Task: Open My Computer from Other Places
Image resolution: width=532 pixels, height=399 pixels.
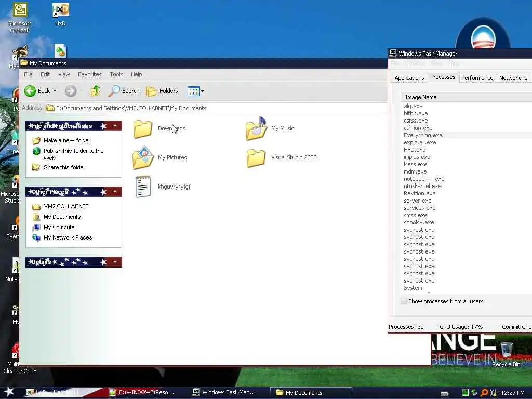Action: [x=60, y=228]
